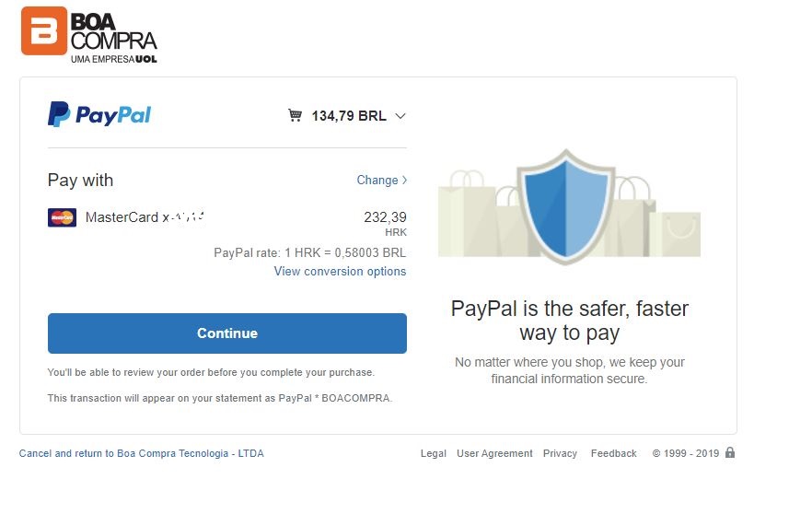Click the arrow beside Change
This screenshot has height=514, width=812.
pyautogui.click(x=404, y=180)
